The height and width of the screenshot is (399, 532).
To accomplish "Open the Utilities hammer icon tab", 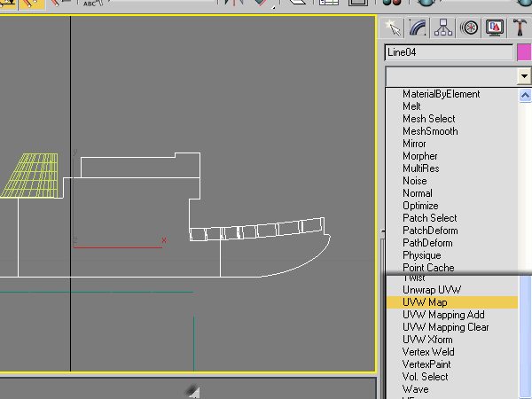I will [x=520, y=27].
